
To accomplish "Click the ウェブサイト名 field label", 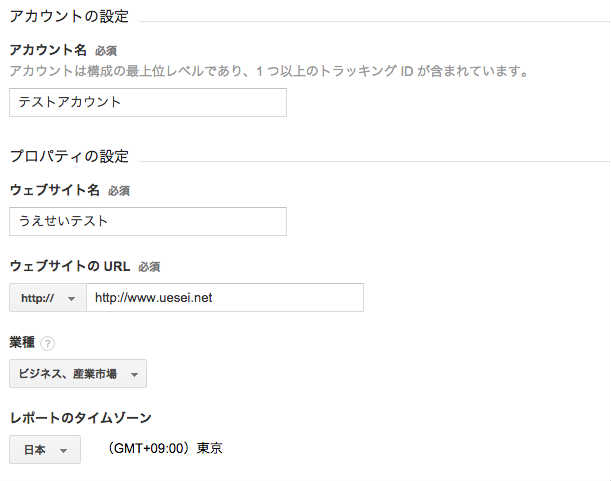I will tap(55, 190).
